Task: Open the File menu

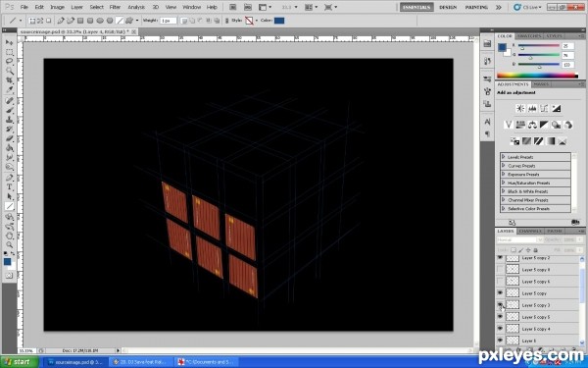Action: click(x=24, y=7)
